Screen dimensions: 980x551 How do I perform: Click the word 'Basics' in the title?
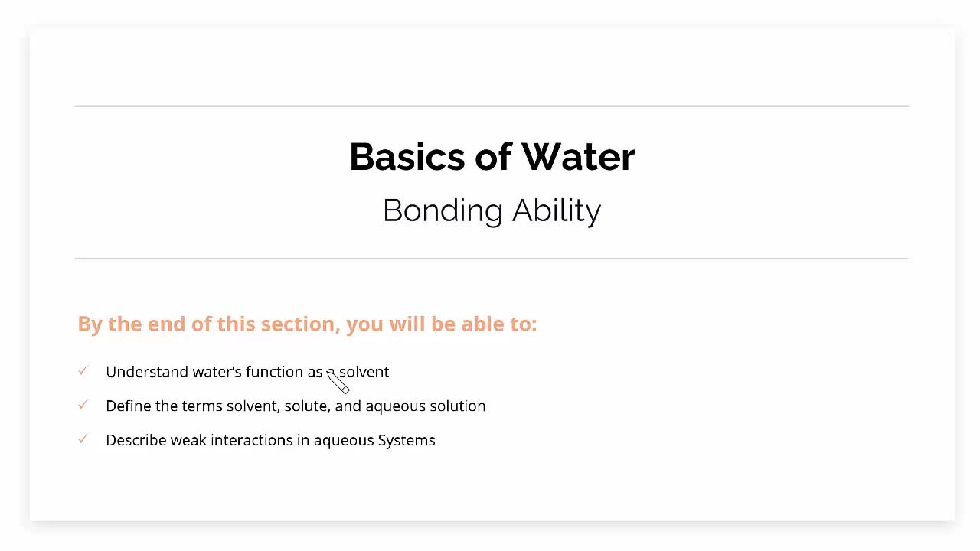click(x=407, y=157)
